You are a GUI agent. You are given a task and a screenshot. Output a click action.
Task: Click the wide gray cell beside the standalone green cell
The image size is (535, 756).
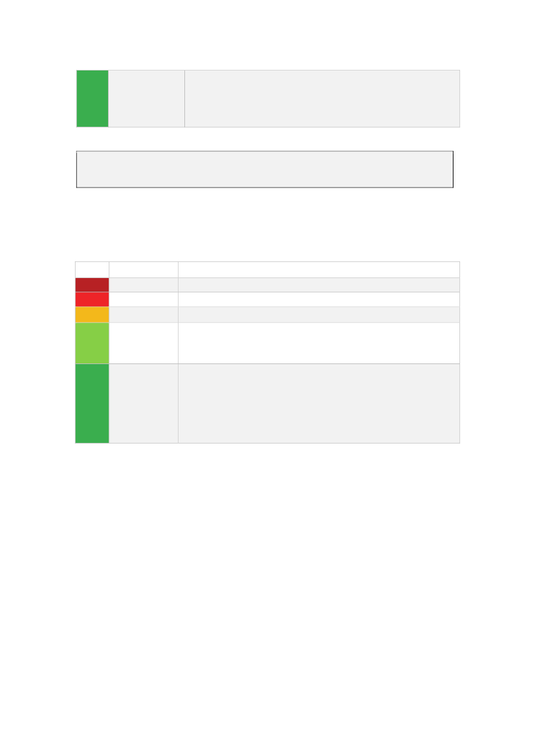(322, 98)
